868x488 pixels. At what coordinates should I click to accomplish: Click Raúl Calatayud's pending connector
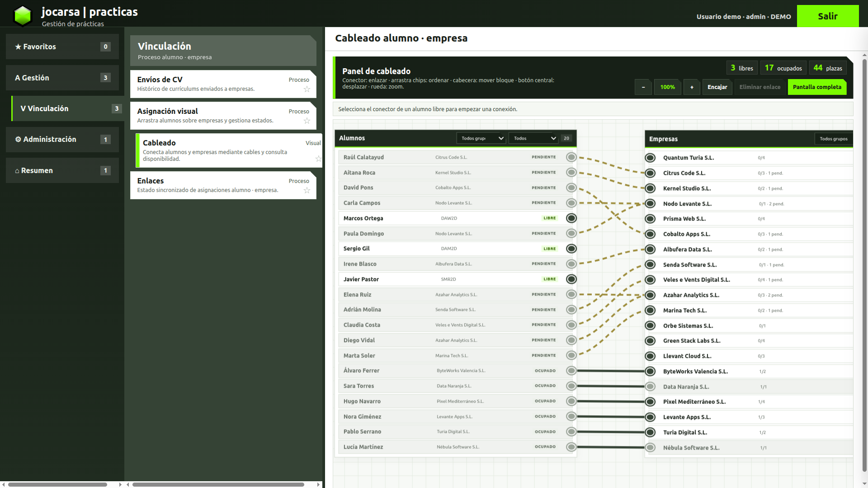coord(571,157)
